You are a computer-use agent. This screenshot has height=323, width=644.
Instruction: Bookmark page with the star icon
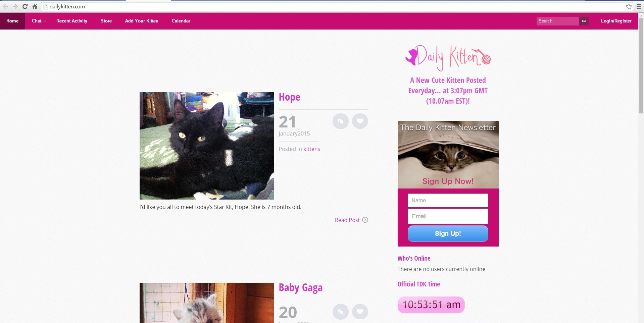(x=629, y=6)
